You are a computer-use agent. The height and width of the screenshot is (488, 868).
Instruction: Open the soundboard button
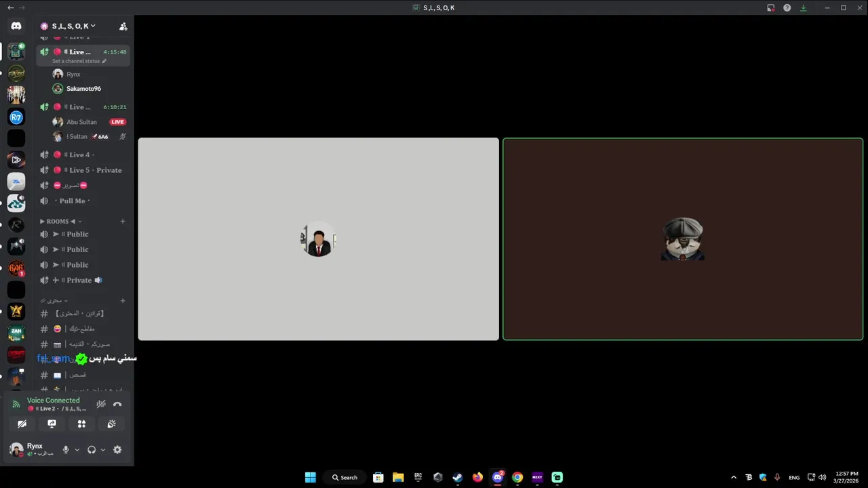111,424
